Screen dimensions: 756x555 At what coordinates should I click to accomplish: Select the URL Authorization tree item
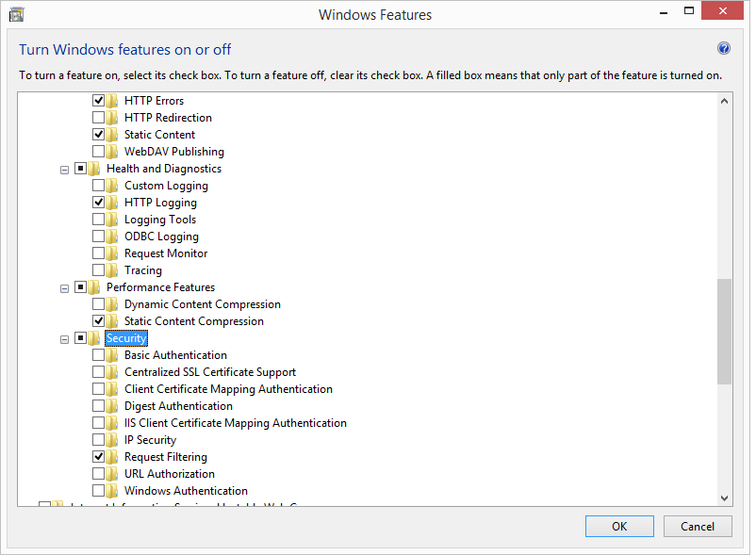pyautogui.click(x=169, y=474)
